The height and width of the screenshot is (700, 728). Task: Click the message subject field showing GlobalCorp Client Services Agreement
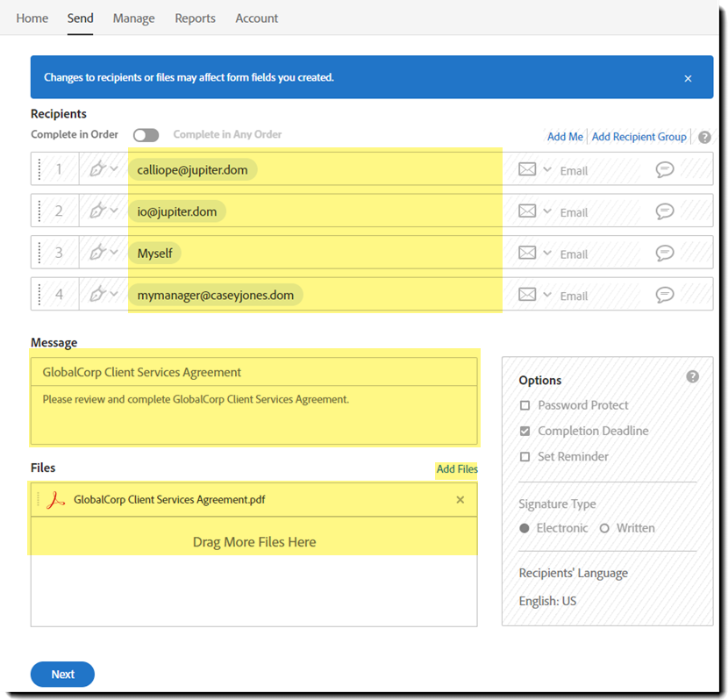tap(253, 372)
